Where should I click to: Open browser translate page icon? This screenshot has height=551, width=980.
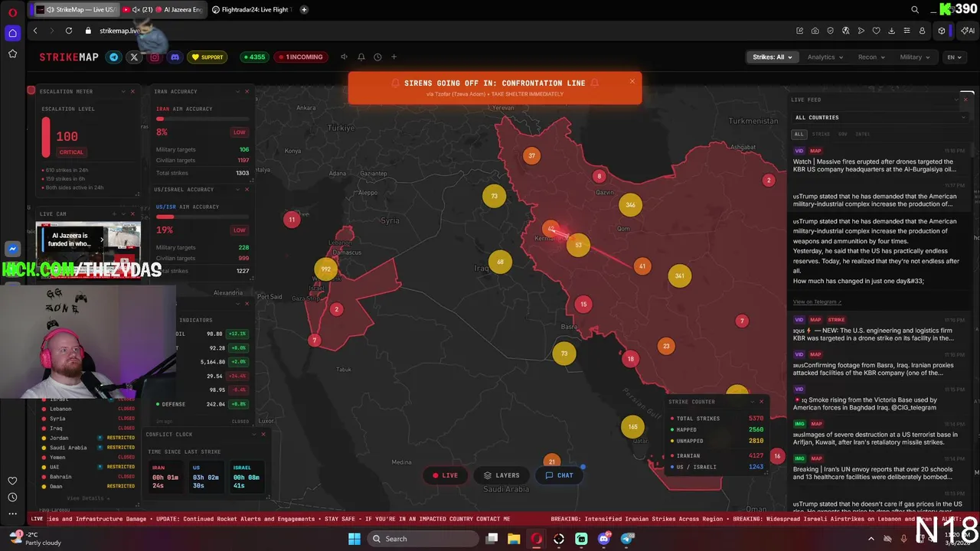tap(846, 31)
